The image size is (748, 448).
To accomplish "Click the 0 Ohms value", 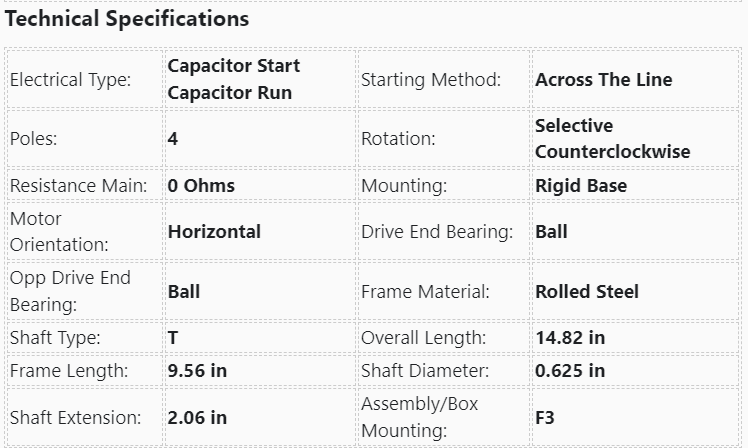I will click(x=201, y=186).
